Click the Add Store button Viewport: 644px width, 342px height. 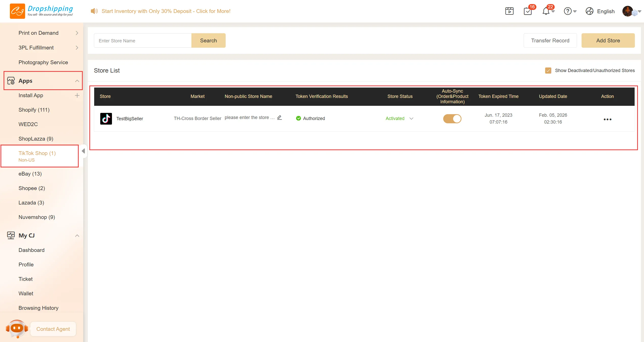click(x=608, y=41)
